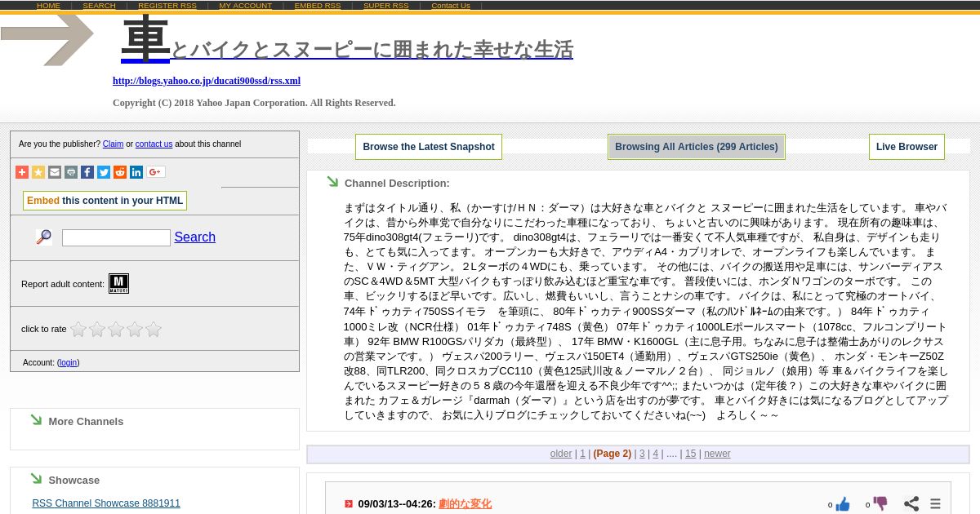Open the article share icon
980x514 pixels.
(911, 504)
